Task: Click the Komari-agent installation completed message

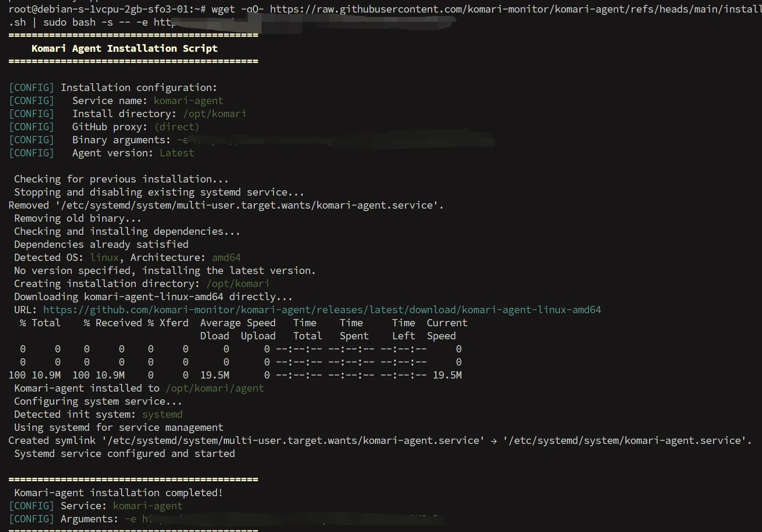Action: tap(118, 493)
